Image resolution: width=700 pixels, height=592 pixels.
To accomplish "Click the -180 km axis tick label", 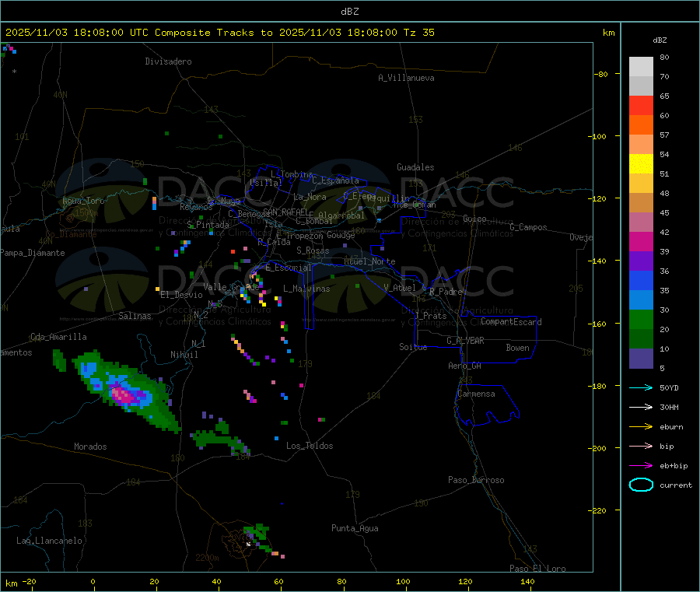I will click(x=600, y=386).
